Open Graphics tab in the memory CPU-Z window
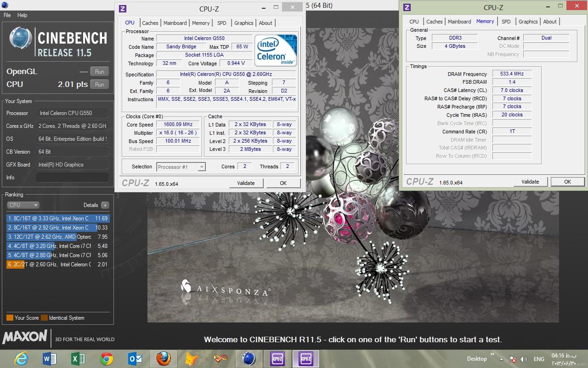The width and height of the screenshot is (588, 368). pos(528,22)
